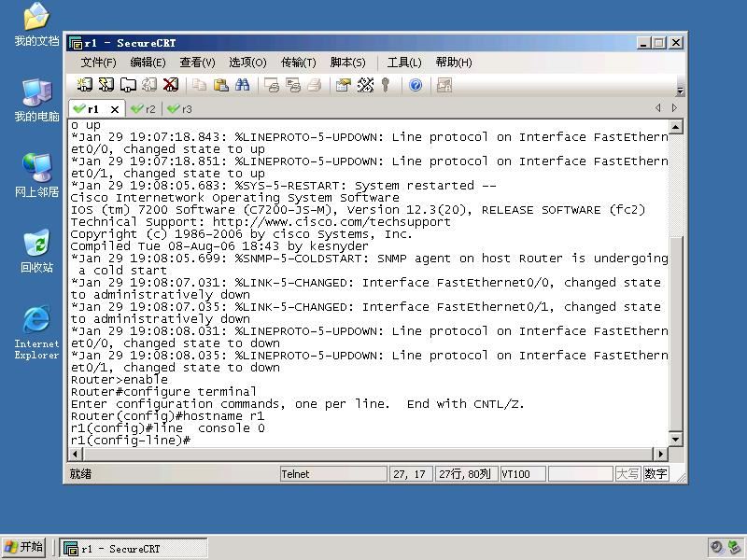Select the Internet Explorer desktop icon
The image size is (747, 560).
pos(36,333)
